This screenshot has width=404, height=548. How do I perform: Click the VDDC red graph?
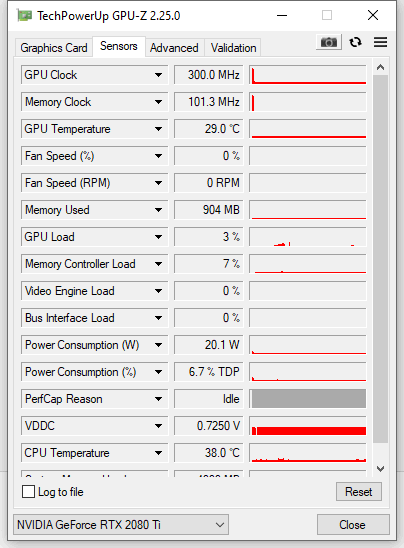308,426
